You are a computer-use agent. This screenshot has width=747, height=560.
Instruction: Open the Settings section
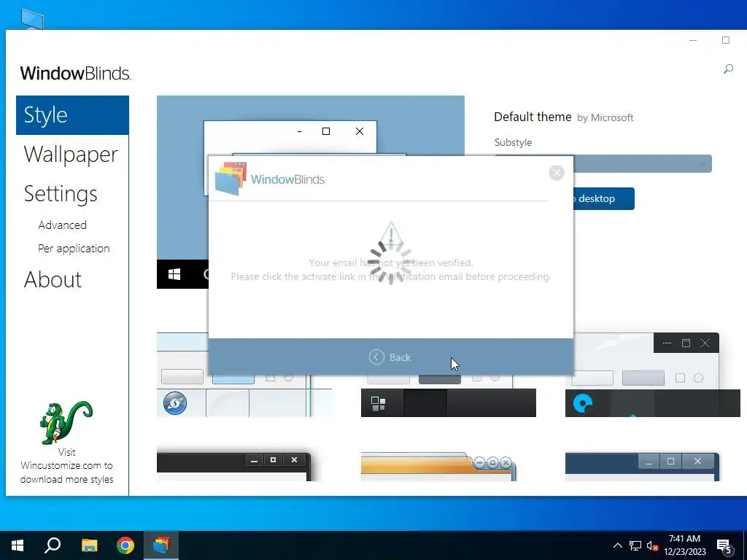point(61,194)
